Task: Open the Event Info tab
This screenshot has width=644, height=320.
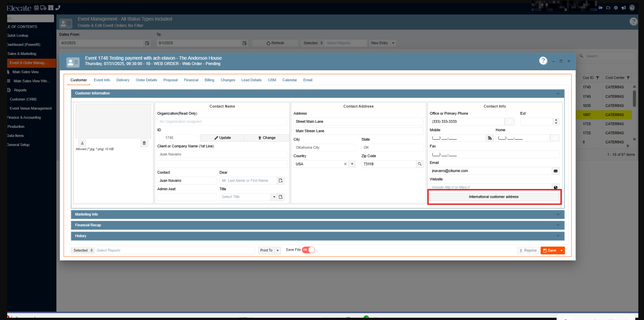Action: point(102,80)
